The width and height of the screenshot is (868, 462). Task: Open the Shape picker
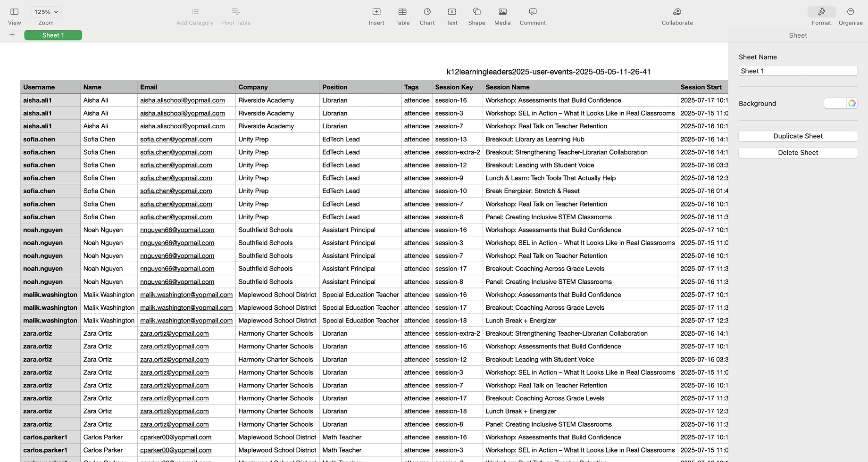(x=476, y=12)
